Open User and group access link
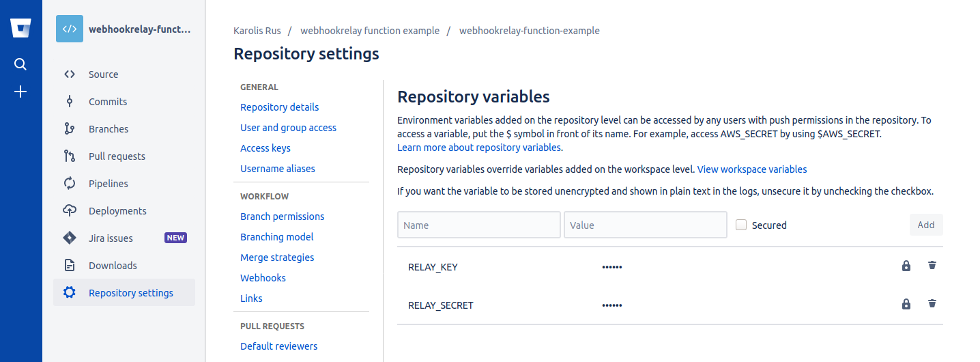The height and width of the screenshot is (362, 980). [x=288, y=128]
